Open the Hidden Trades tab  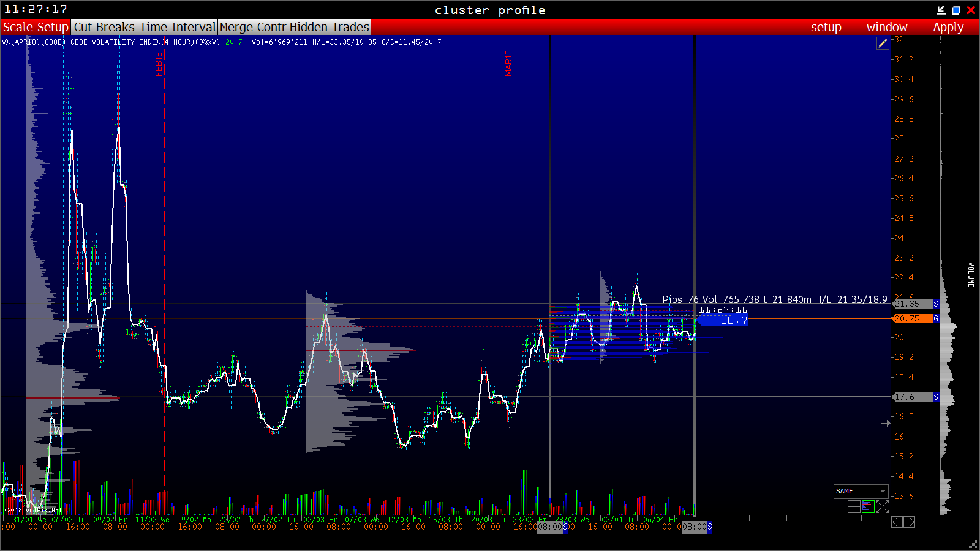pos(330,27)
